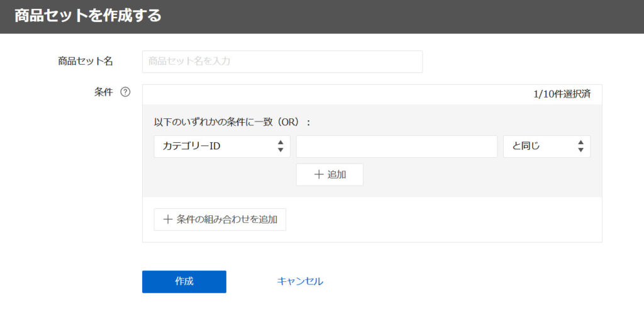Open the カテゴリーID condition type dropdown
This screenshot has width=644, height=331.
click(x=221, y=147)
